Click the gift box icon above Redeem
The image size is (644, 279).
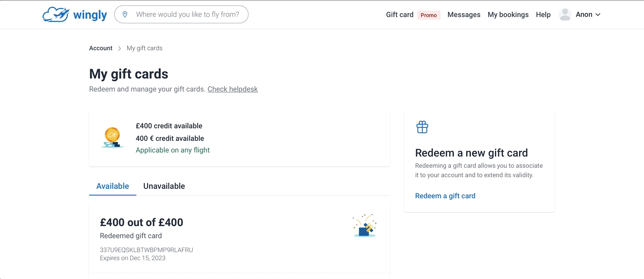coord(422,127)
